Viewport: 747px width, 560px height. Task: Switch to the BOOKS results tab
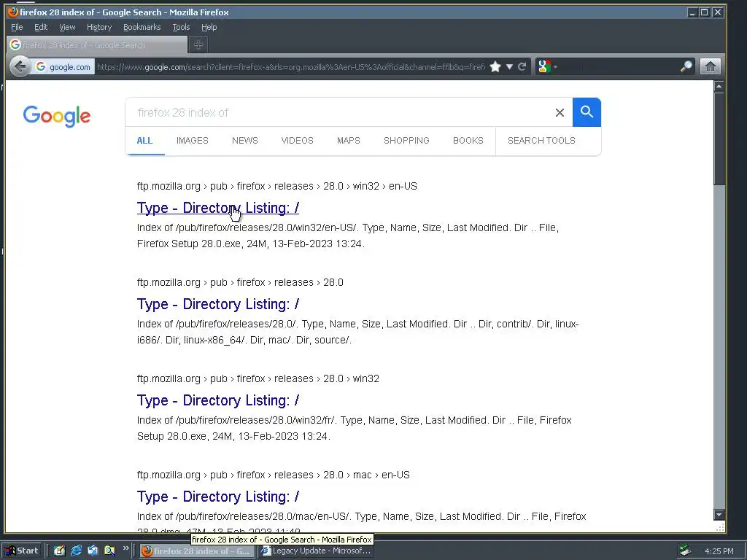[468, 141]
